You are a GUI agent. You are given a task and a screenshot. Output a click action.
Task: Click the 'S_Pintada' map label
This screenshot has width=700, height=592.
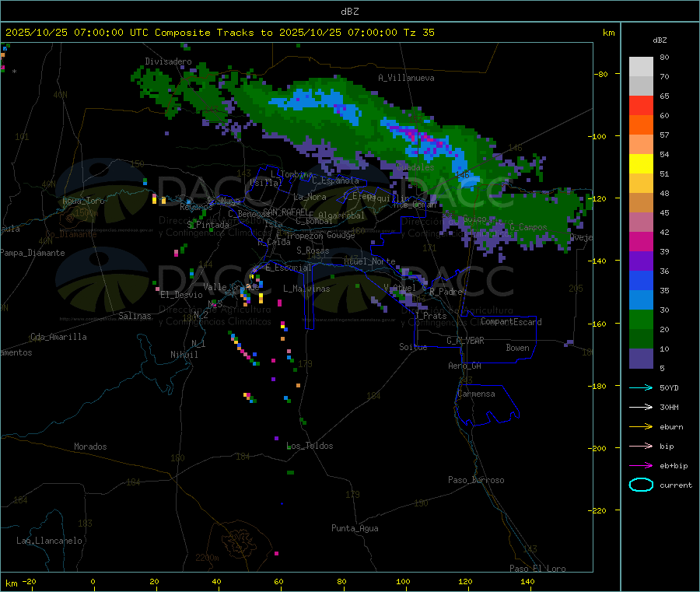(x=208, y=225)
